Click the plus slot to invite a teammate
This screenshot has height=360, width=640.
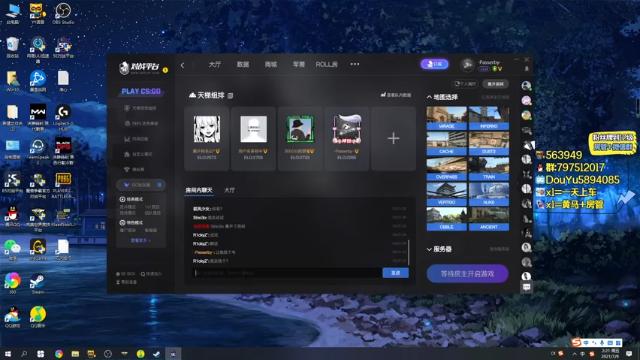pos(393,138)
